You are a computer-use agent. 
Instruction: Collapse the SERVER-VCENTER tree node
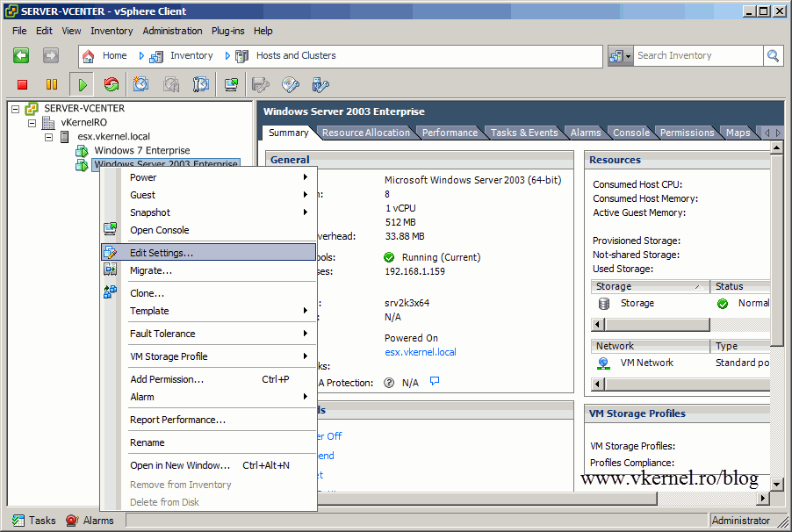pyautogui.click(x=16, y=109)
